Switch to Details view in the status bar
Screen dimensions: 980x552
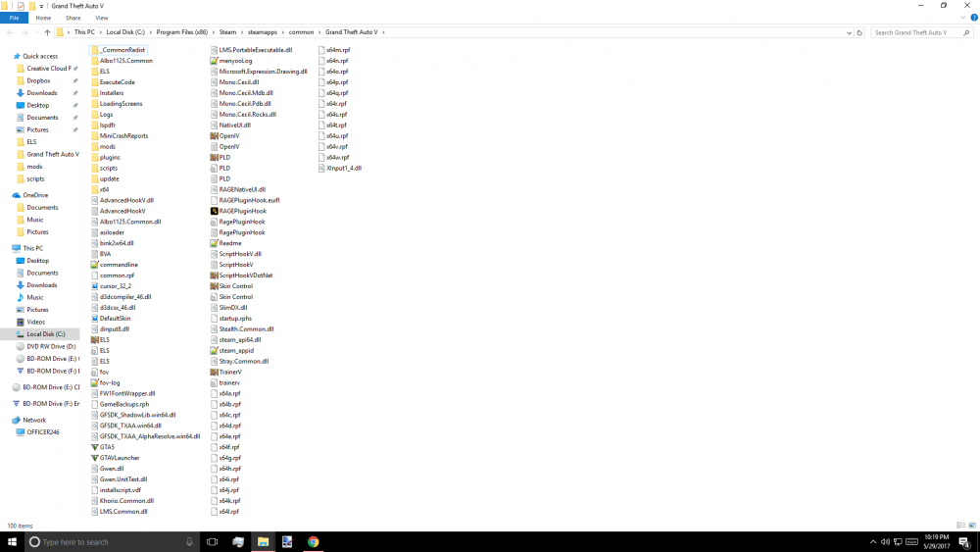point(960,526)
